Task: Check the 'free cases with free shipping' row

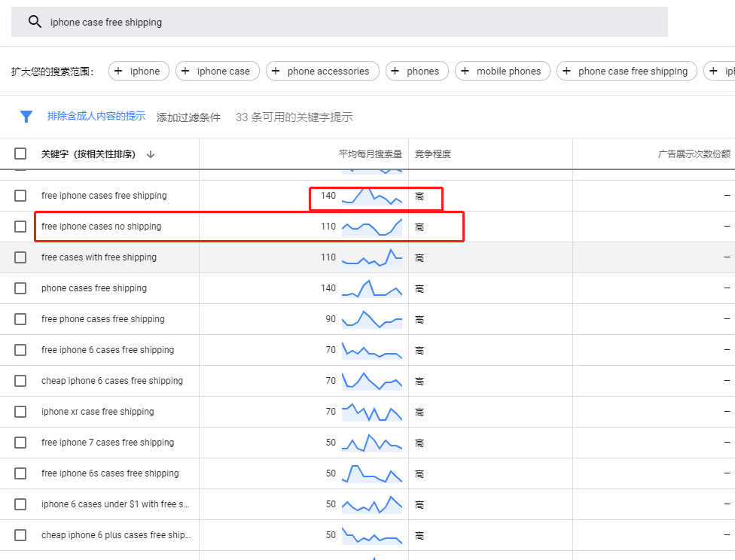Action: point(20,257)
